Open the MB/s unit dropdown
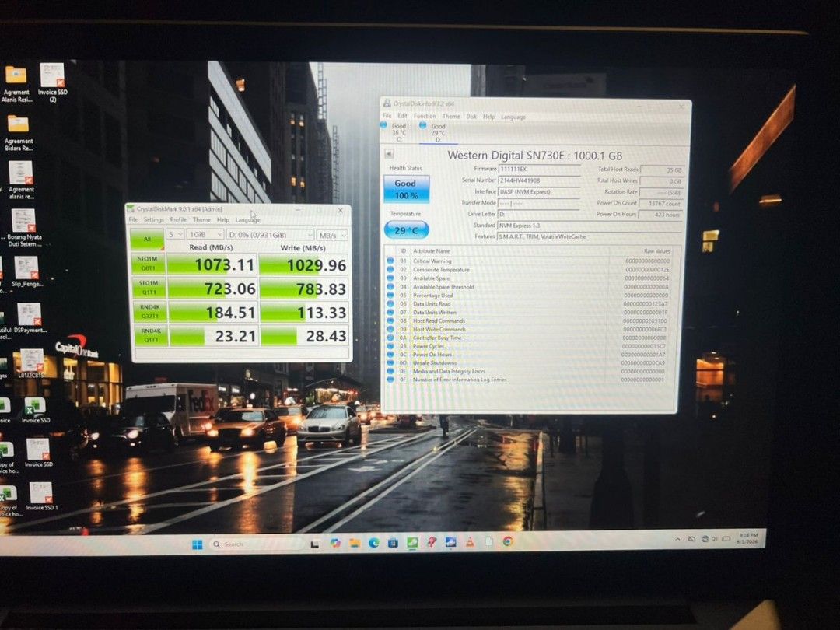The image size is (840, 630). [x=332, y=235]
